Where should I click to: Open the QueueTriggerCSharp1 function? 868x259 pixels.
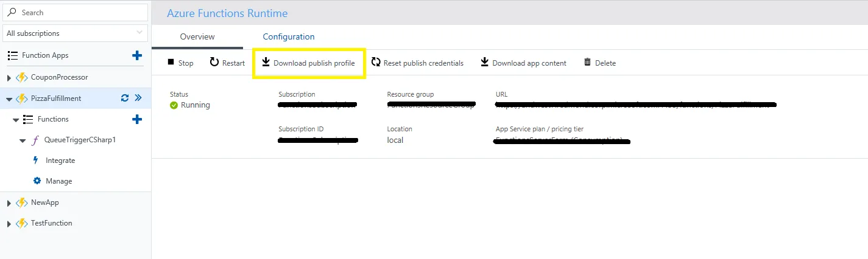80,140
